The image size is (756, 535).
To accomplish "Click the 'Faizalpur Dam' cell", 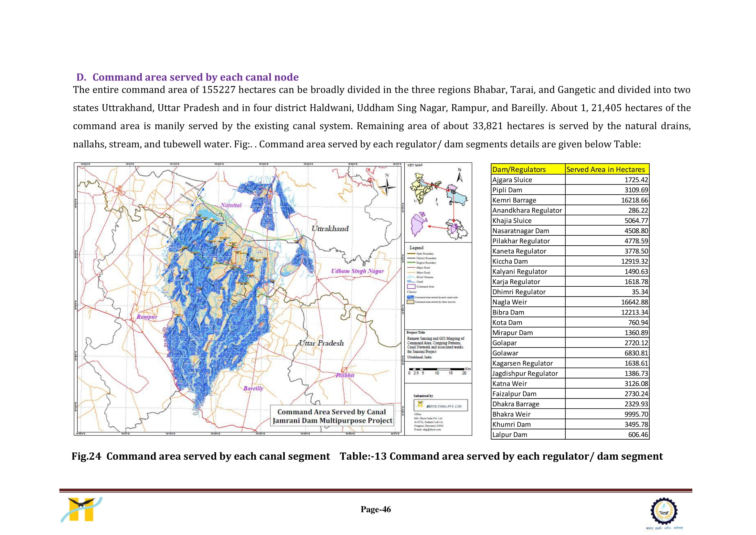I will [x=528, y=394].
